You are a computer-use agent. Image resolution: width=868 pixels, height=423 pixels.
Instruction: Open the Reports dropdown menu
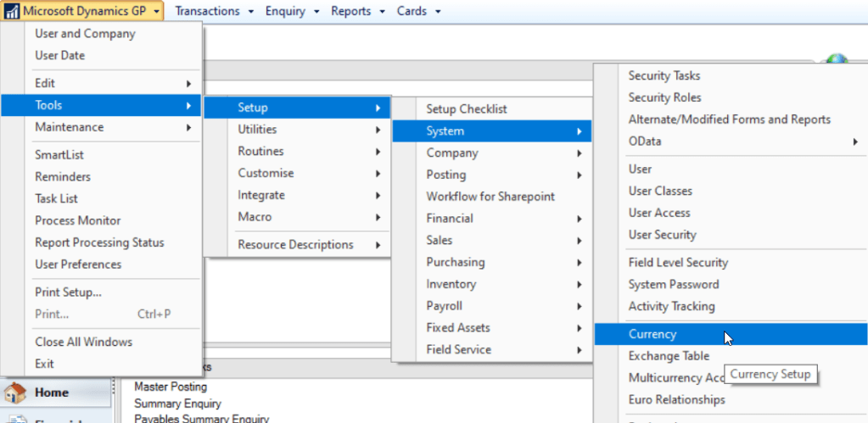point(358,11)
